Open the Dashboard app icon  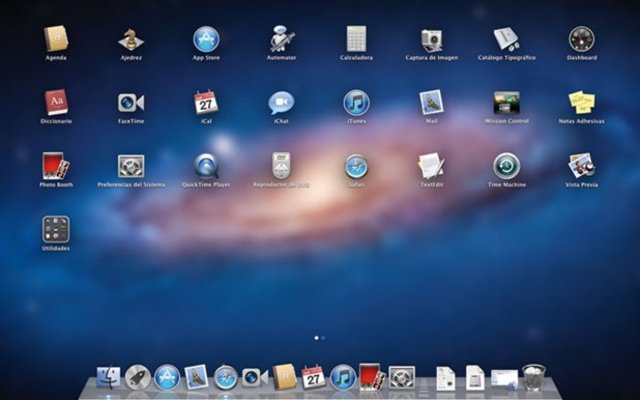click(582, 39)
